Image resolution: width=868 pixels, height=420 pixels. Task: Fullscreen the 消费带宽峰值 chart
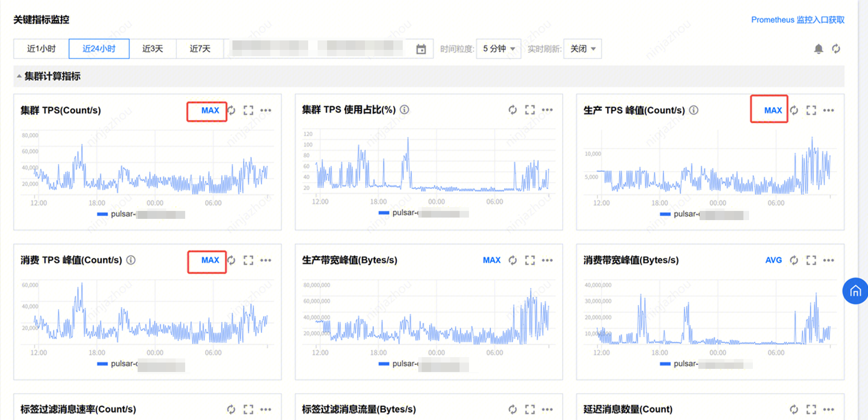[811, 260]
